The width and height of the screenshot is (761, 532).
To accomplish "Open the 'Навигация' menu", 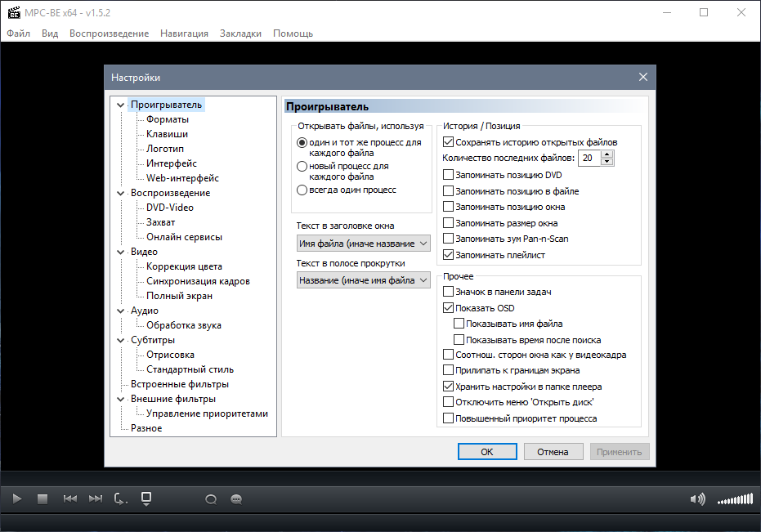I will pyautogui.click(x=184, y=34).
